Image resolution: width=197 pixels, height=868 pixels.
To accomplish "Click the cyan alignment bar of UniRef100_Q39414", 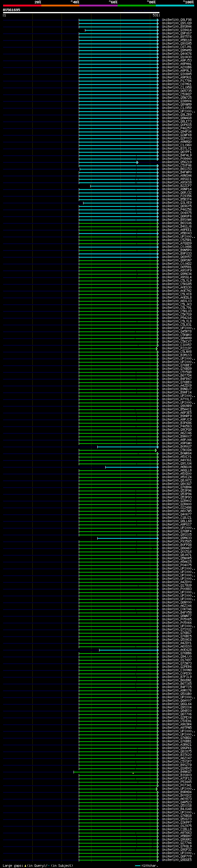I will point(122,30).
